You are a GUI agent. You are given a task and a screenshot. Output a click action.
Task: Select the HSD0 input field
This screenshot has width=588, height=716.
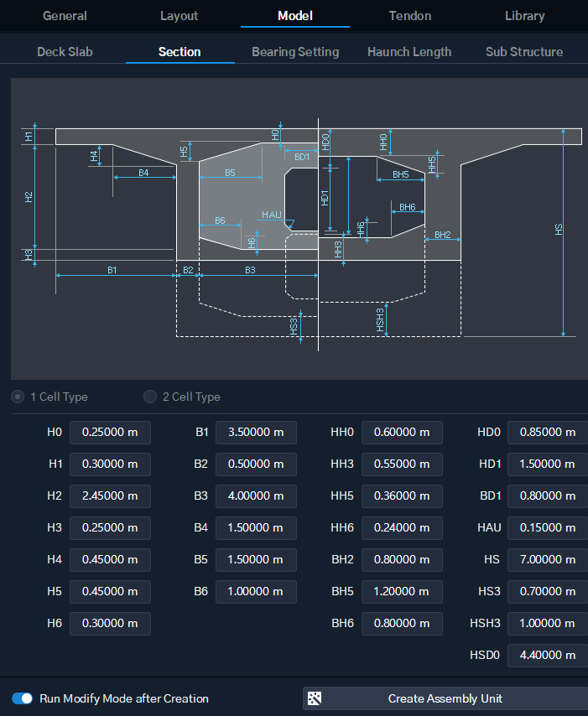pyautogui.click(x=548, y=656)
